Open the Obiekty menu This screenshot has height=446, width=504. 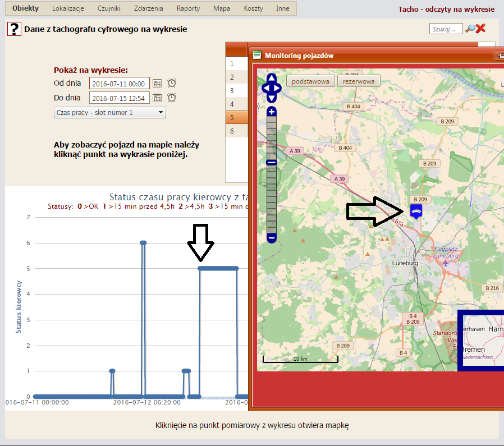click(x=25, y=8)
